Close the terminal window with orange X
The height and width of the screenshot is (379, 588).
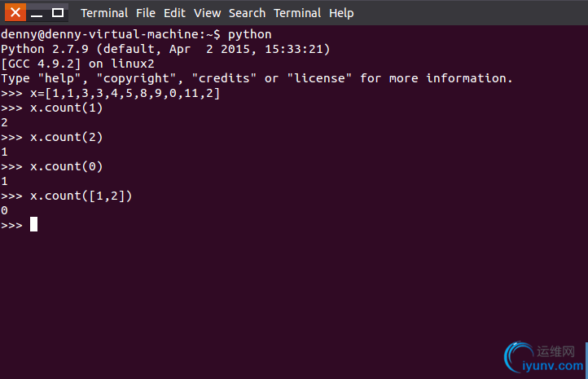click(x=15, y=12)
